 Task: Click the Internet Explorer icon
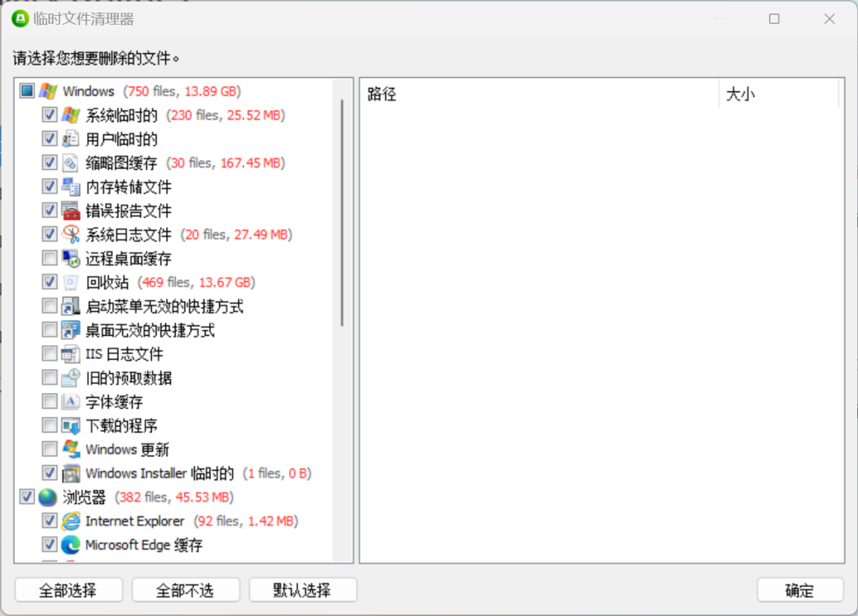pyautogui.click(x=71, y=521)
